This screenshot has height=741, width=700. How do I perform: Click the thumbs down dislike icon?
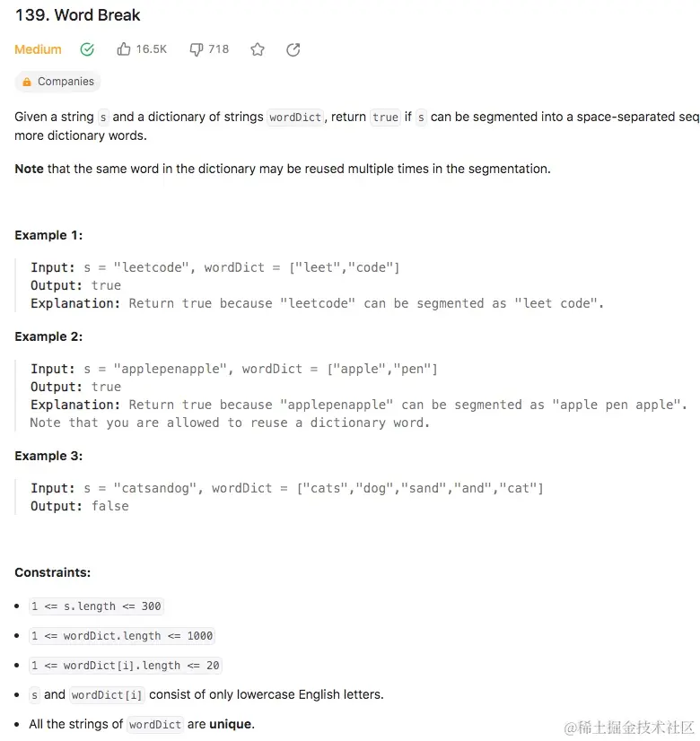coord(197,49)
